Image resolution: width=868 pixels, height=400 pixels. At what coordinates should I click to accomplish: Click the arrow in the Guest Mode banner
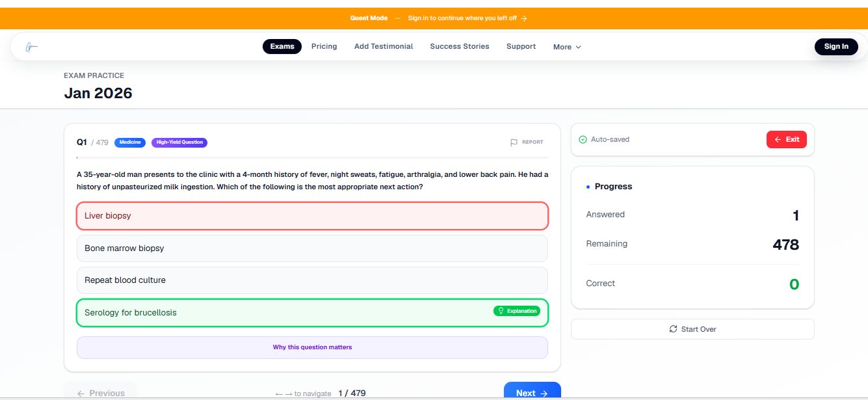coord(524,18)
